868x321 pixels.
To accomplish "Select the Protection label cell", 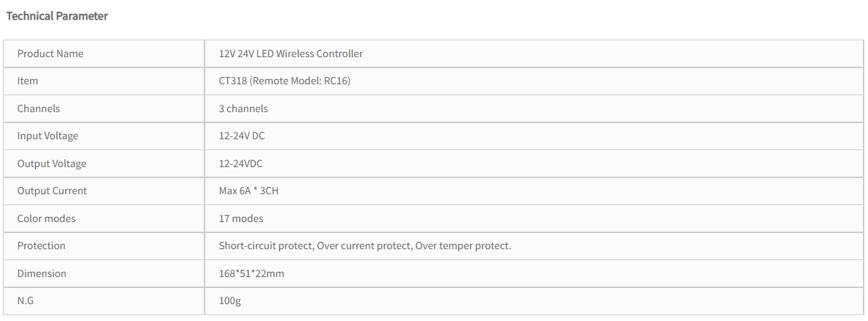I will (104, 246).
